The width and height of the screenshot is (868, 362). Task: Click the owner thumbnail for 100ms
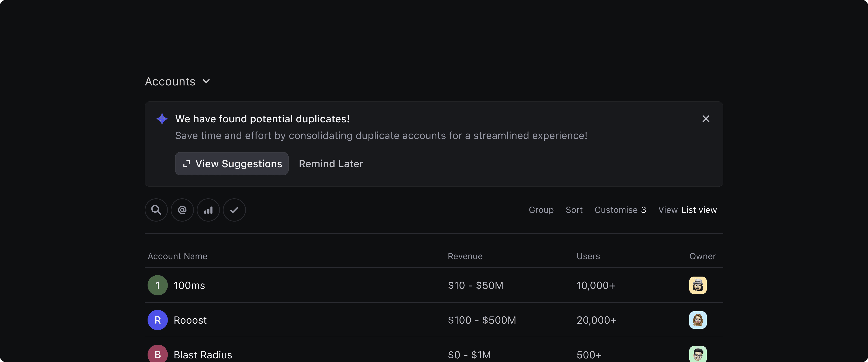(x=698, y=285)
